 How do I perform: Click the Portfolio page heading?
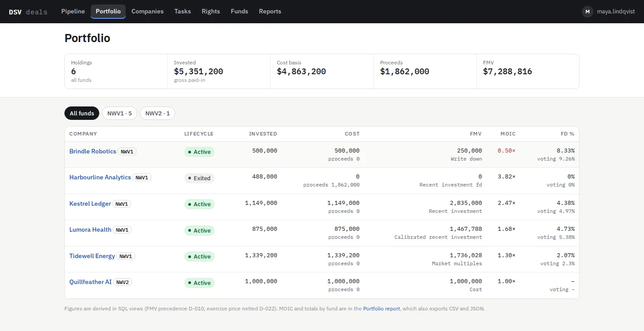87,38
